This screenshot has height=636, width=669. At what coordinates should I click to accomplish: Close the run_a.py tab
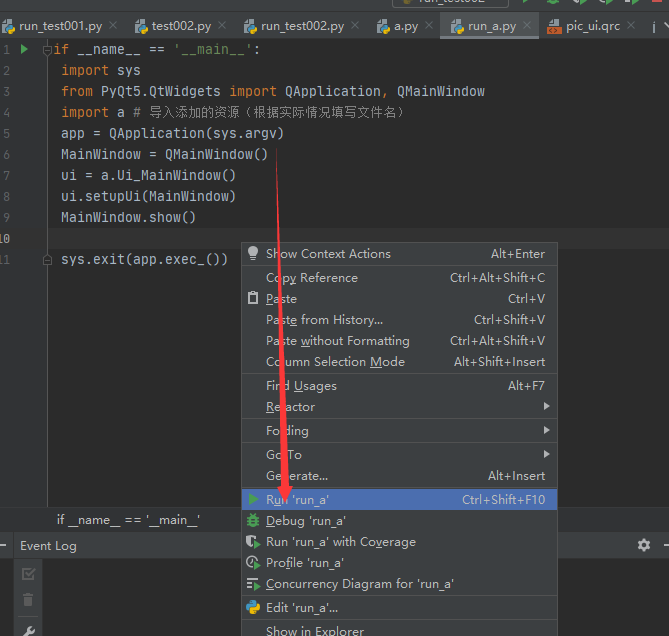coord(527,26)
